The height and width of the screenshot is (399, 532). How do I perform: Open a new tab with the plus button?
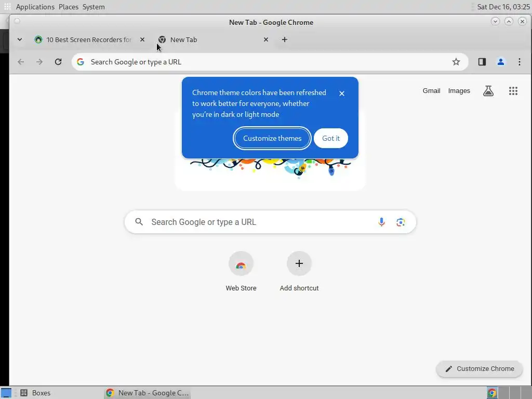[x=284, y=39]
